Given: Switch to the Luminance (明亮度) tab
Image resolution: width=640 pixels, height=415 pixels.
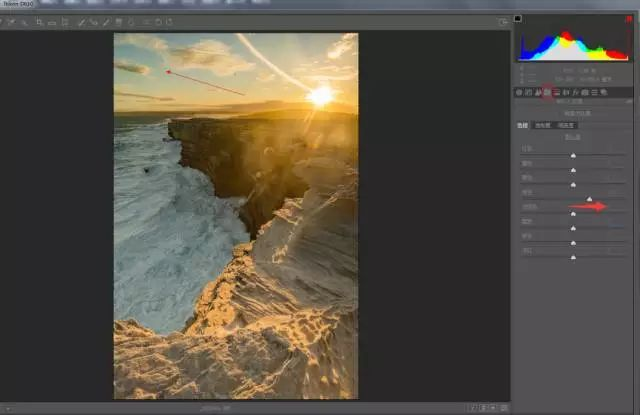Looking at the screenshot, I should tap(566, 126).
